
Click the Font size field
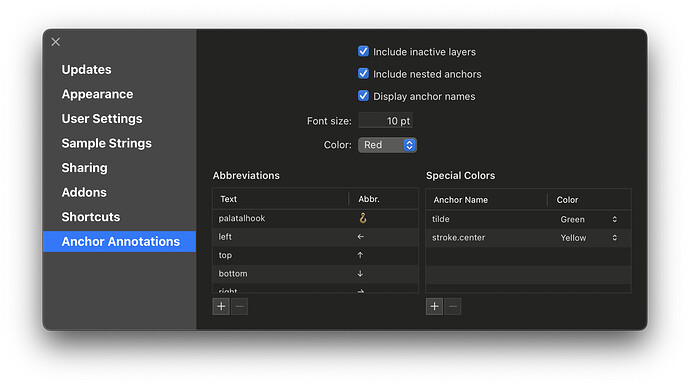[385, 121]
